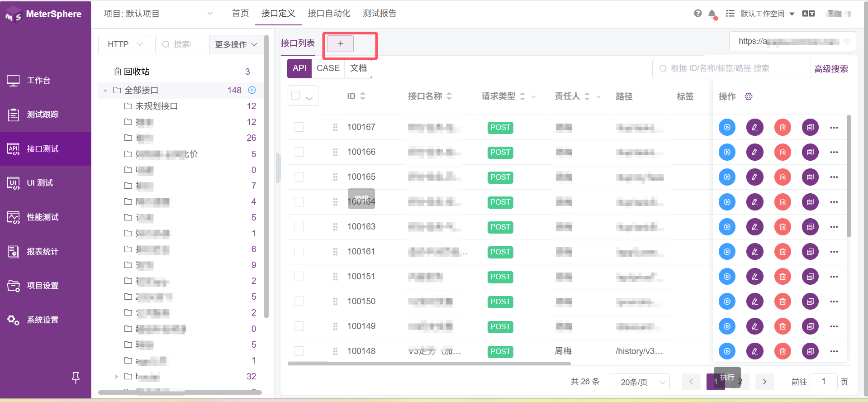Edit the API in row 100166
The height and width of the screenshot is (402, 868).
point(754,152)
